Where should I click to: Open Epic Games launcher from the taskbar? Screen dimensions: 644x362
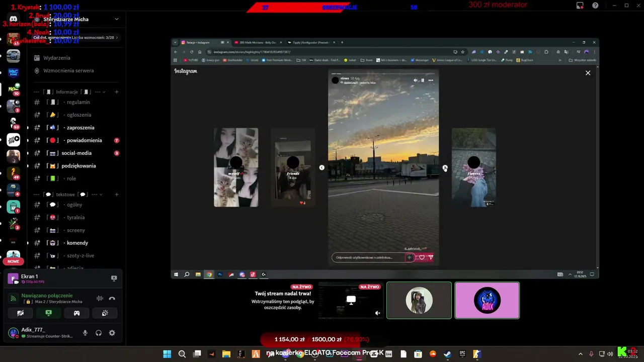click(462, 354)
